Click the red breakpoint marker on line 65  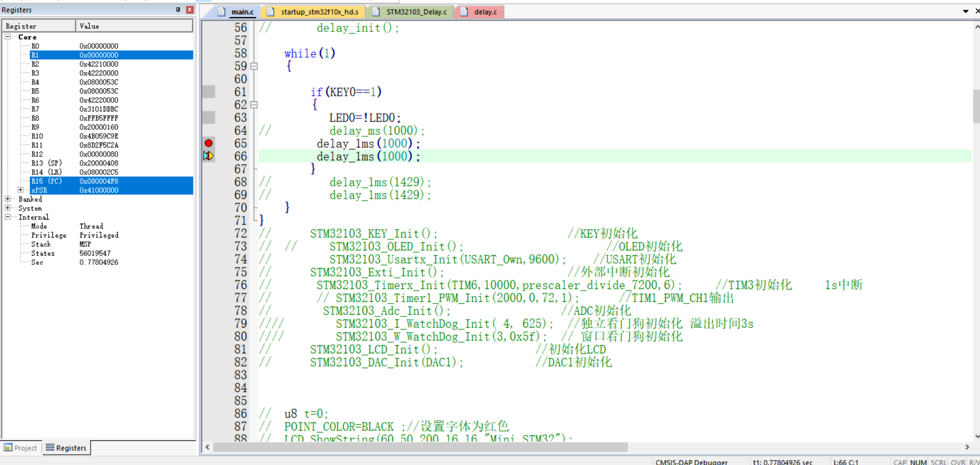[x=208, y=144]
